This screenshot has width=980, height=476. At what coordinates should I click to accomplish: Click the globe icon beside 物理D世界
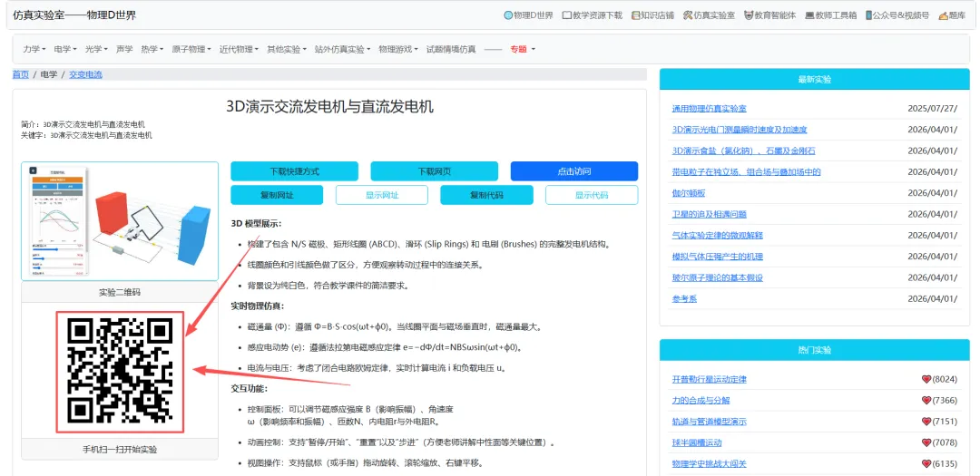508,15
